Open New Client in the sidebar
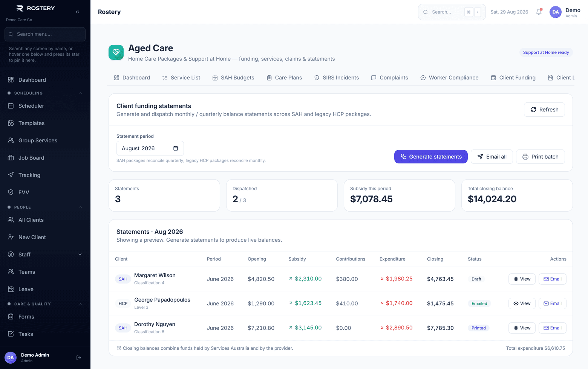The width and height of the screenshot is (588, 369). coord(45,237)
